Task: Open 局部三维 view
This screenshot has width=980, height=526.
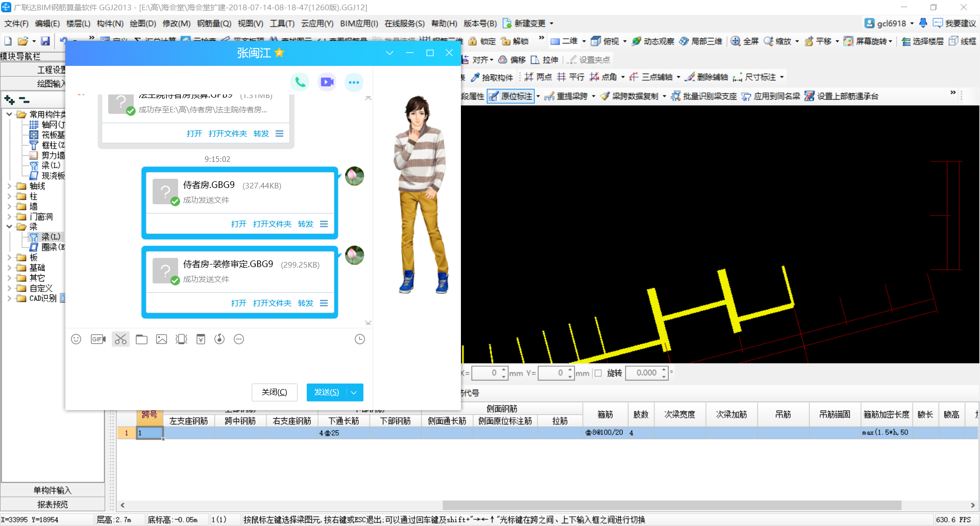Action: click(700, 41)
